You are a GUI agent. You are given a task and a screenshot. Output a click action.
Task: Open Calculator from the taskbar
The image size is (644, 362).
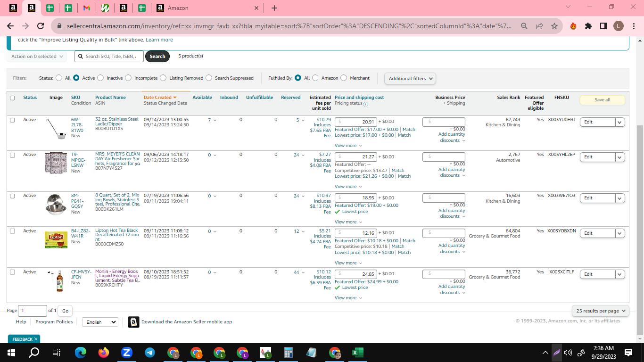pos(289,352)
